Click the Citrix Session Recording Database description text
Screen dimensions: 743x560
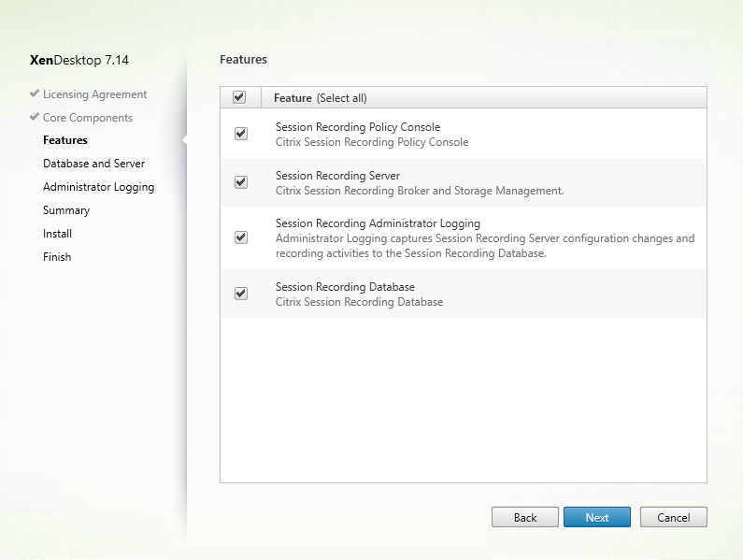[x=359, y=302]
